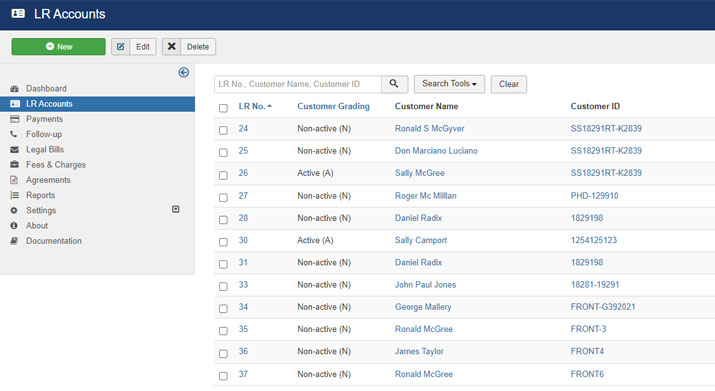Open customer Ronald S McGyver
Image resolution: width=715 pixels, height=391 pixels.
430,129
